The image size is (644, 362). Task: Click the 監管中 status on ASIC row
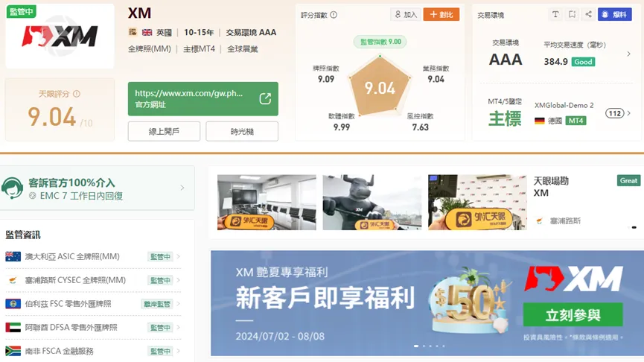(160, 257)
